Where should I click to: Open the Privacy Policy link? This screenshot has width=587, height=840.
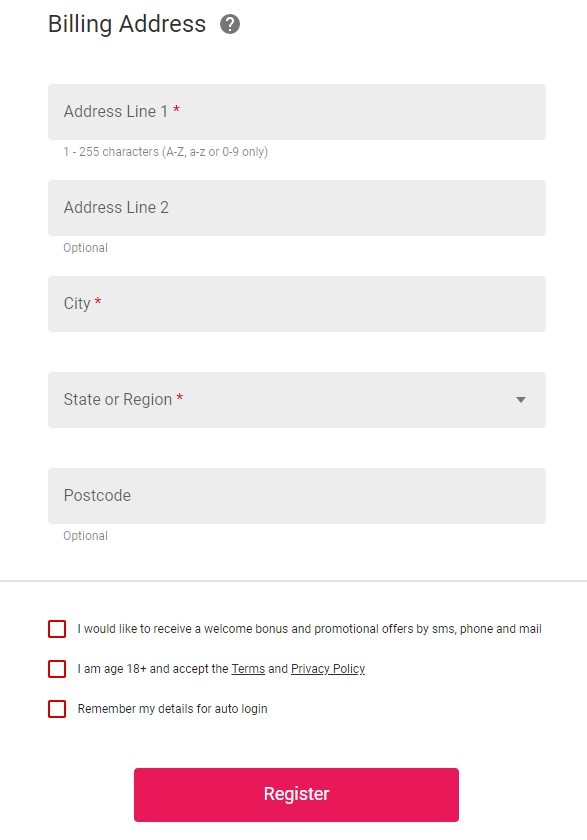328,669
